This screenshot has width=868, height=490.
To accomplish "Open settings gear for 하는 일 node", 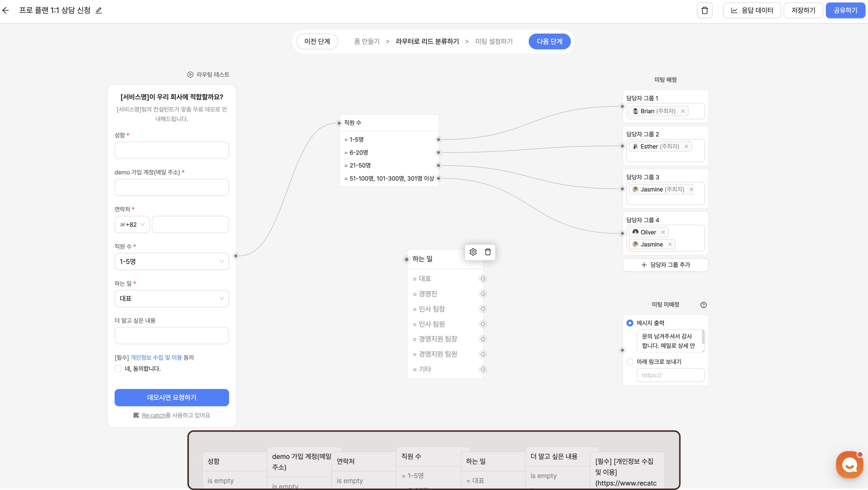I will coord(473,252).
